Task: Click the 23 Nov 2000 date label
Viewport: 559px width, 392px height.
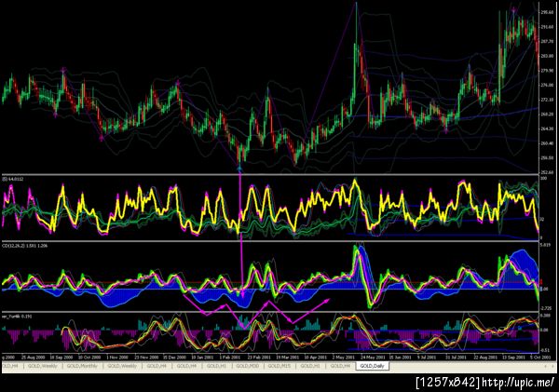Action: 146,357
